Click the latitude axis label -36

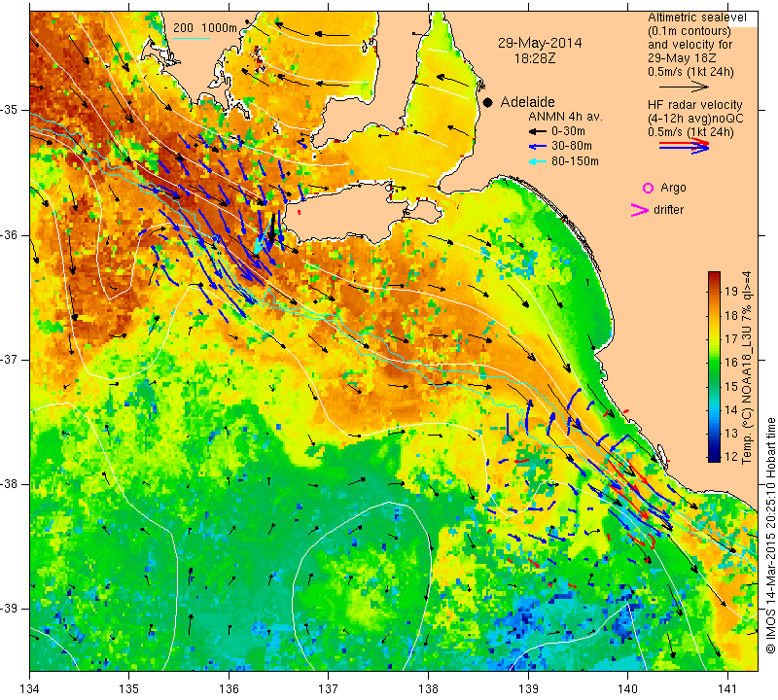click(11, 235)
